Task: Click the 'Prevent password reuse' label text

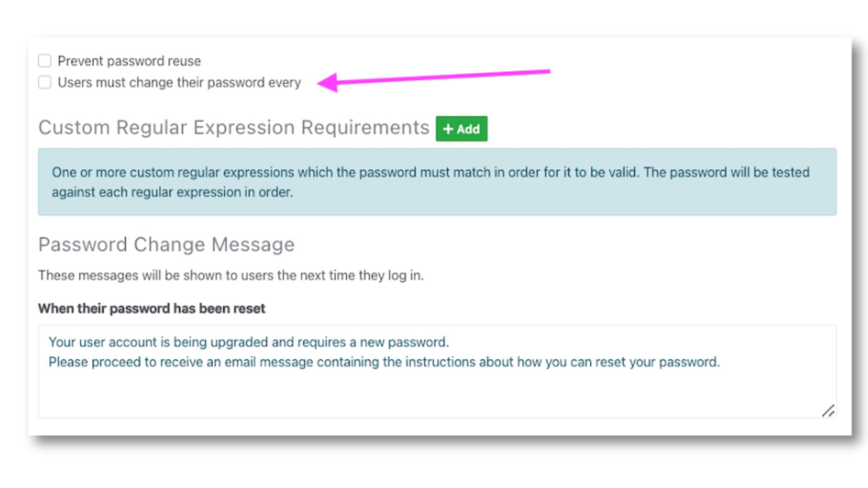Action: [x=129, y=61]
